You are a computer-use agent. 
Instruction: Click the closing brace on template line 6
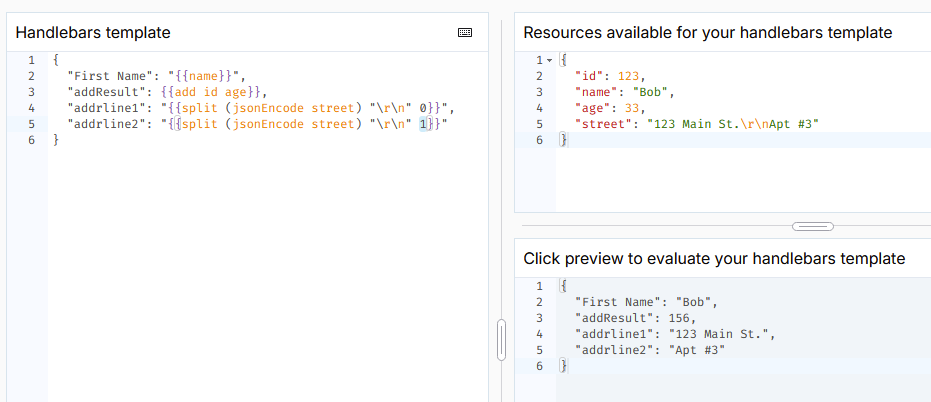[56, 140]
